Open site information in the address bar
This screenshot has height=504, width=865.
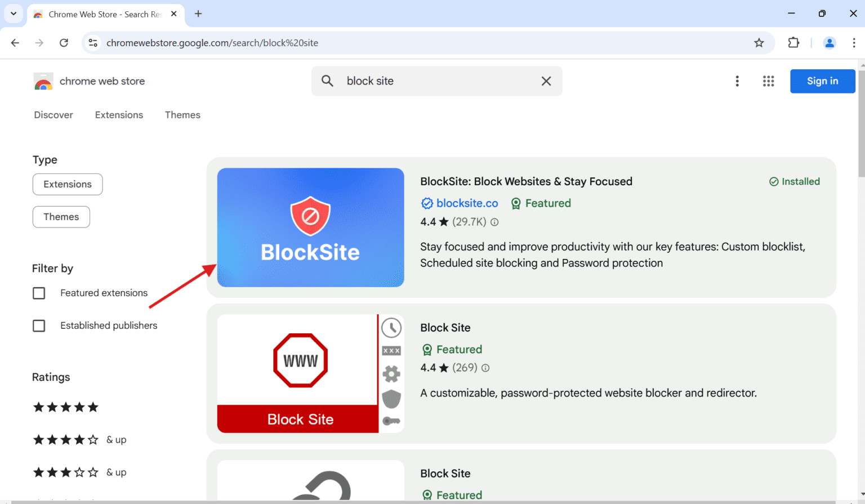point(92,43)
